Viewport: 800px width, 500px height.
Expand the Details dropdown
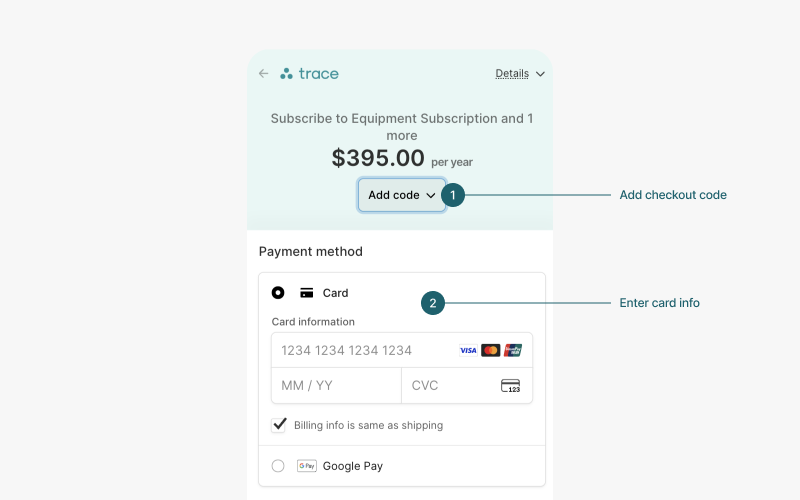coord(520,73)
